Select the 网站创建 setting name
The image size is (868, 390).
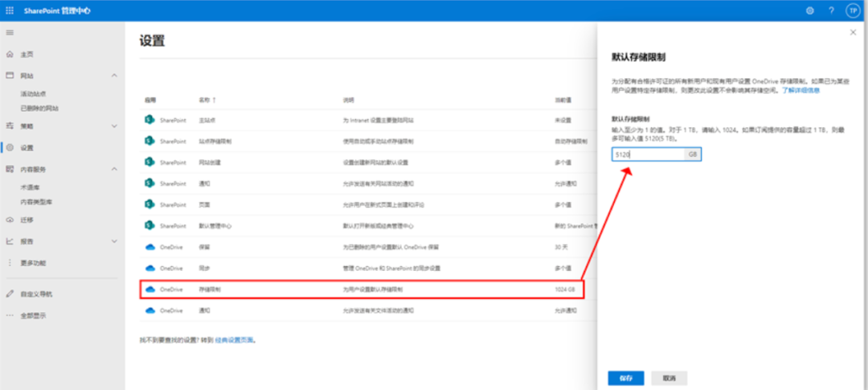208,162
